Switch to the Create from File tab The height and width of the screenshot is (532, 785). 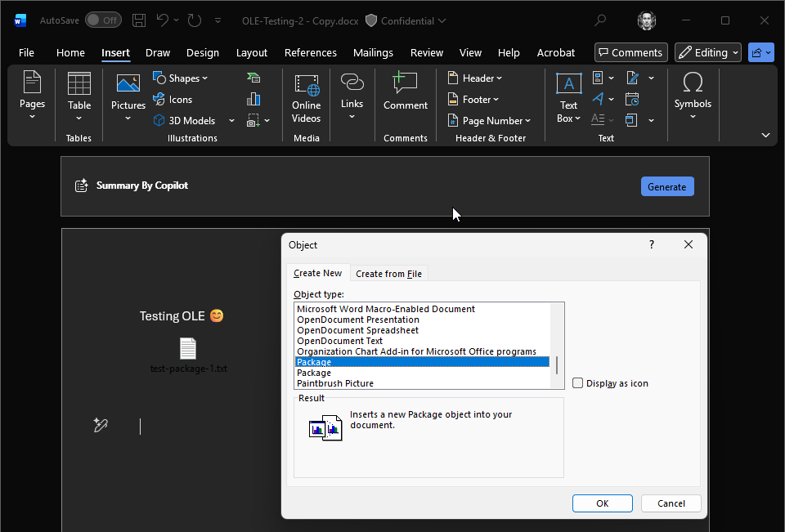click(x=388, y=274)
